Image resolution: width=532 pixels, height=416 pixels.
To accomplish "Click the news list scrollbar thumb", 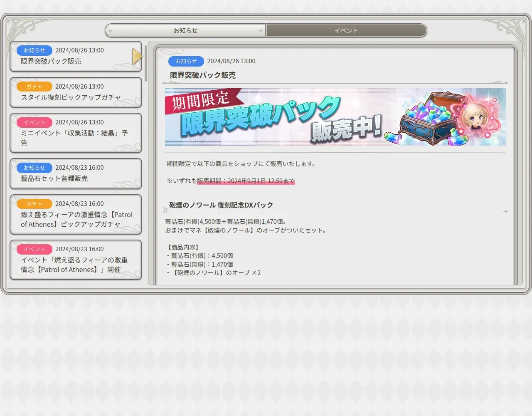I will 146,63.
